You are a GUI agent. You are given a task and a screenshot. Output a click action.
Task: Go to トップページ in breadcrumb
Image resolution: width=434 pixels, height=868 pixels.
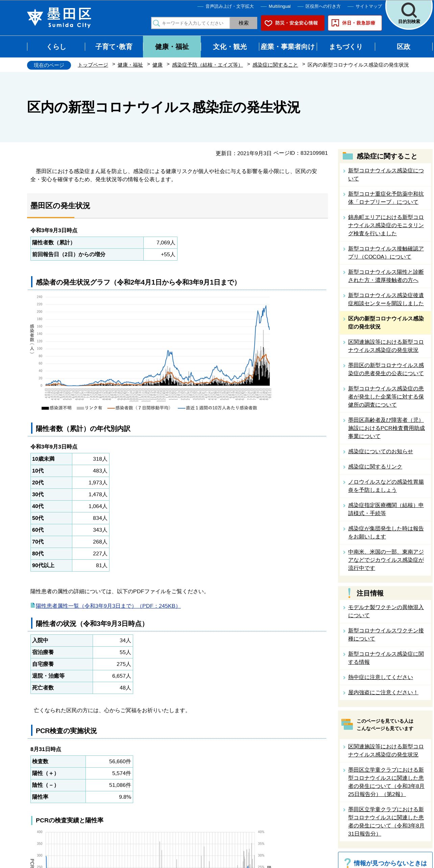93,65
